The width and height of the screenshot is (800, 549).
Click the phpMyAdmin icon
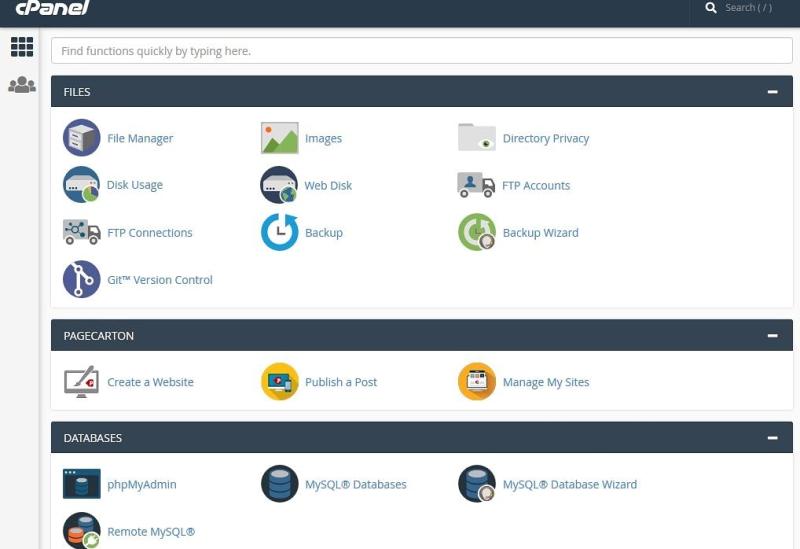[x=82, y=484]
